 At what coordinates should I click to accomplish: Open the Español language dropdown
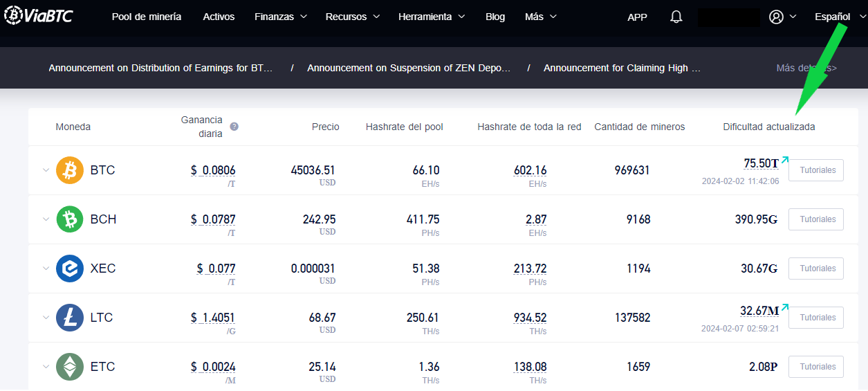[840, 17]
